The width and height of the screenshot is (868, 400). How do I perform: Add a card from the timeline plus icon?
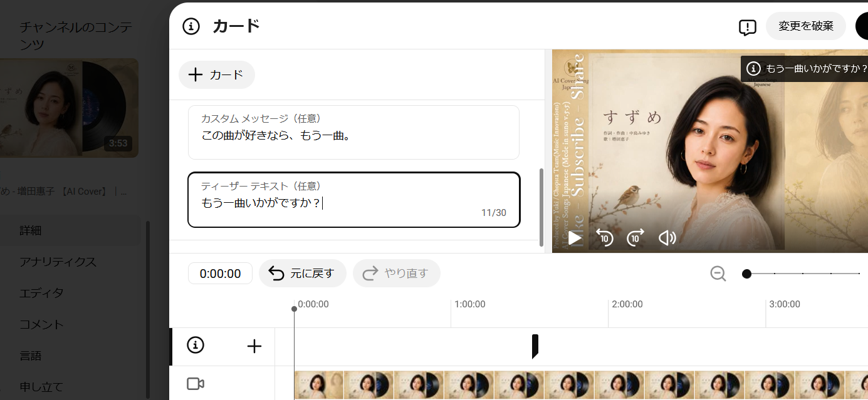(x=254, y=346)
